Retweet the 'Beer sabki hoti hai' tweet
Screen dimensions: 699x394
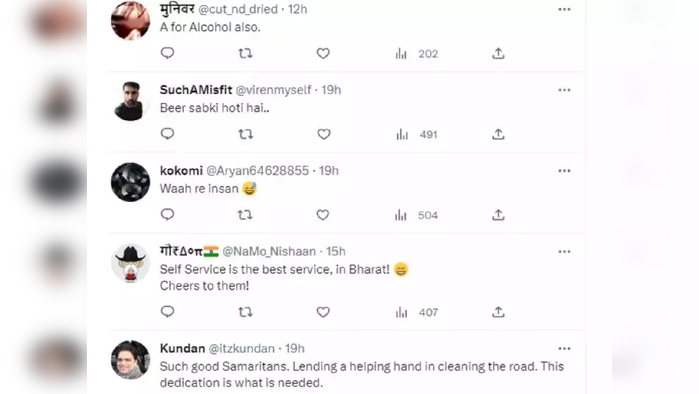[245, 134]
